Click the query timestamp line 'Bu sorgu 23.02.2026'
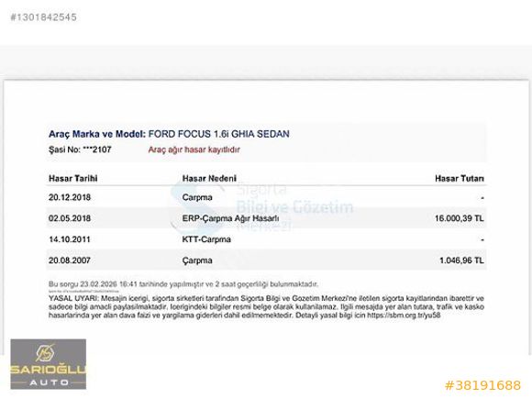The image size is (532, 399). coord(183,284)
